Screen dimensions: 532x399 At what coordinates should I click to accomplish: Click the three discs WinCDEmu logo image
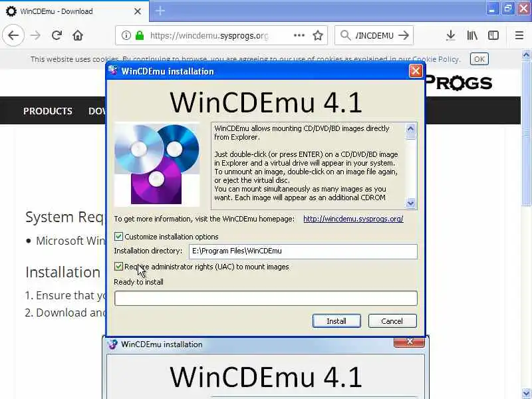[157, 164]
